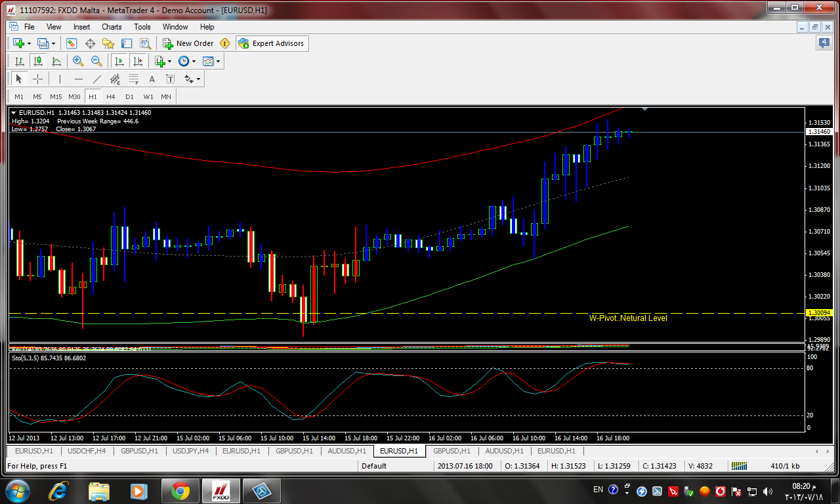Open the Charts menu
The height and width of the screenshot is (504, 840).
pos(112,27)
